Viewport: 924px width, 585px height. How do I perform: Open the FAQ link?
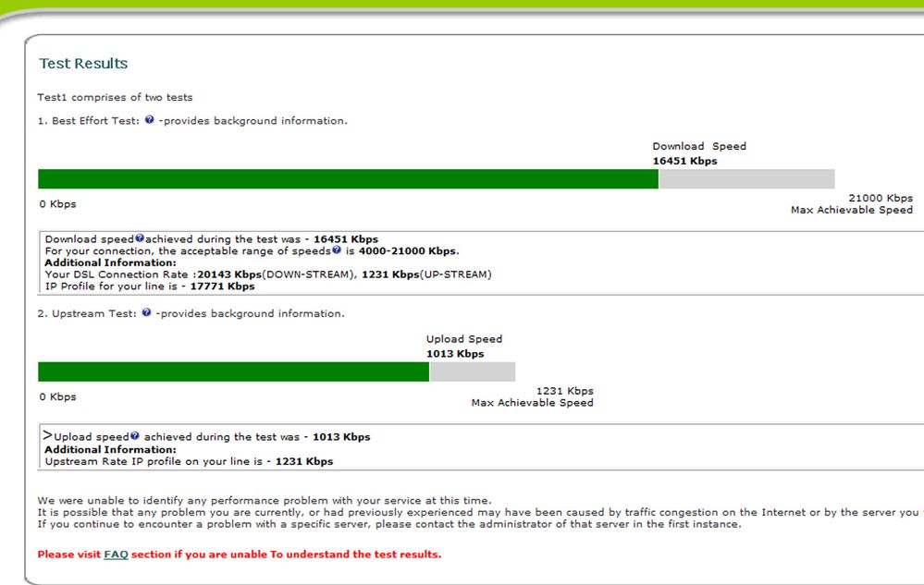[117, 555]
